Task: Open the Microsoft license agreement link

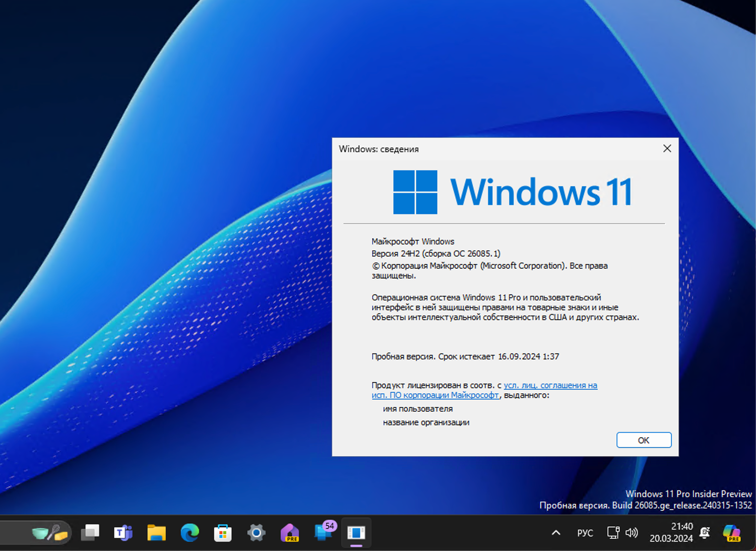Action: [x=550, y=385]
